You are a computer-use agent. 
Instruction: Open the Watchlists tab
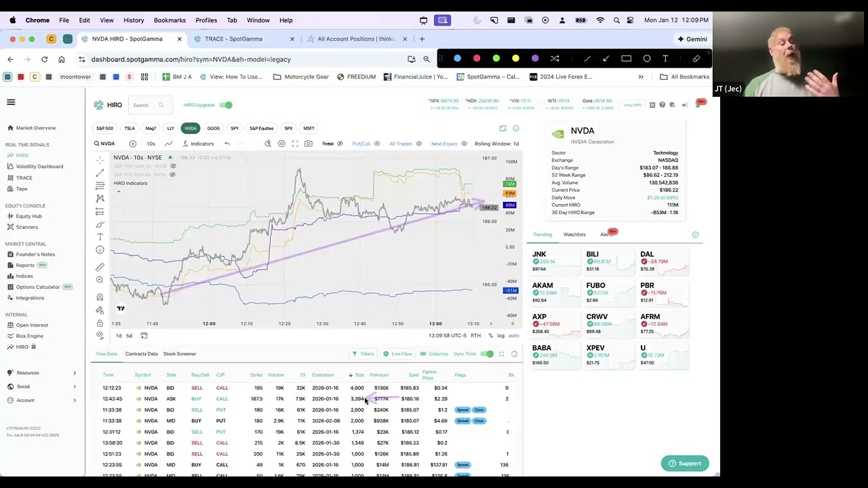(x=574, y=235)
